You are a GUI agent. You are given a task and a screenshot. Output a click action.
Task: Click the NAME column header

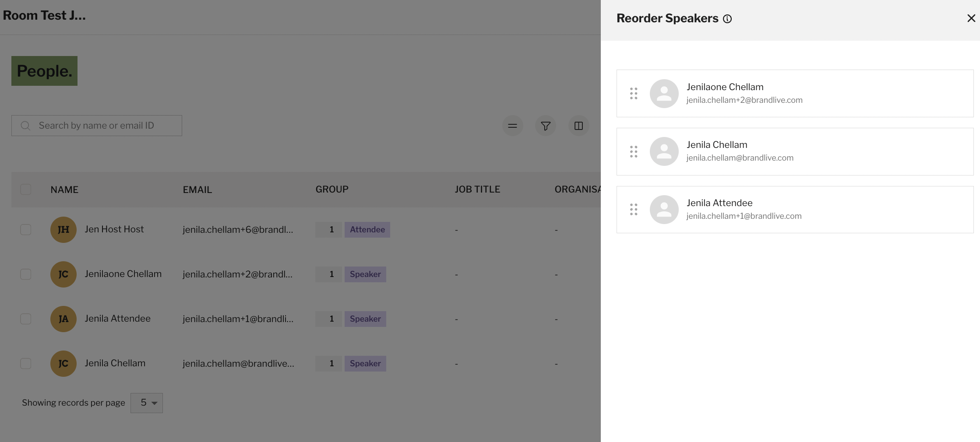pos(64,189)
